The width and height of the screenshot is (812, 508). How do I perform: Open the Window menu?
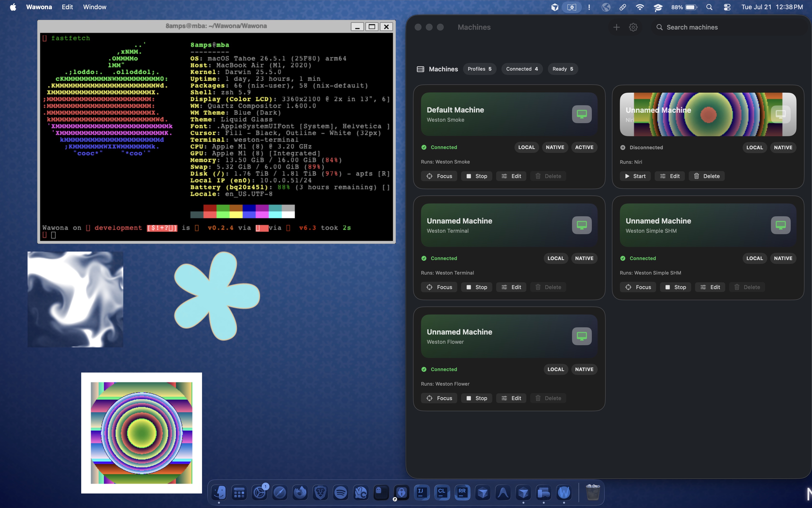95,7
